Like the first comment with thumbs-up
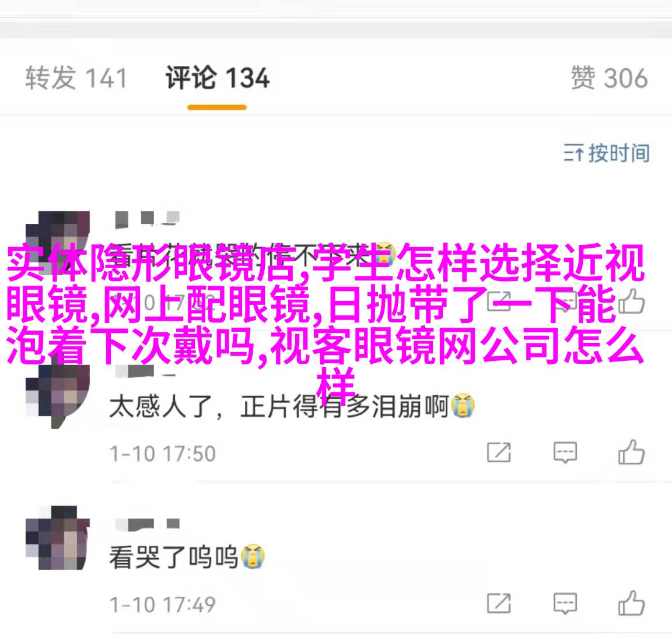The width and height of the screenshot is (672, 639). (x=631, y=301)
